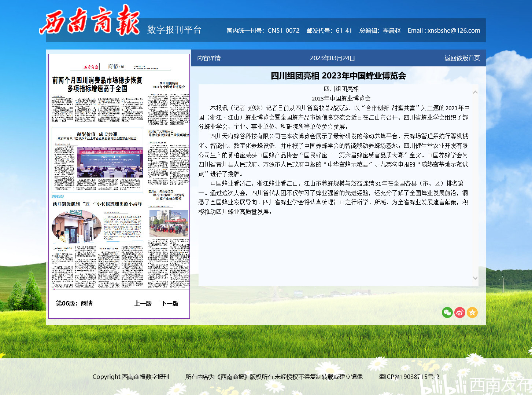Click the scrollbar up arrow of the article pane
This screenshot has width=532, height=395.
[x=475, y=92]
